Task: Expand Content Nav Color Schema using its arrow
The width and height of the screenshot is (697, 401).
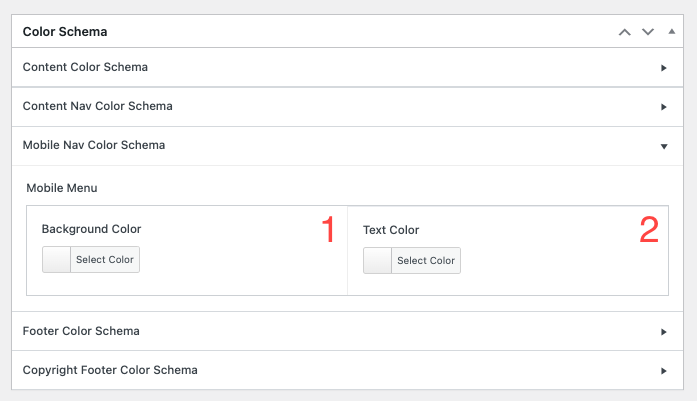Action: click(x=664, y=107)
